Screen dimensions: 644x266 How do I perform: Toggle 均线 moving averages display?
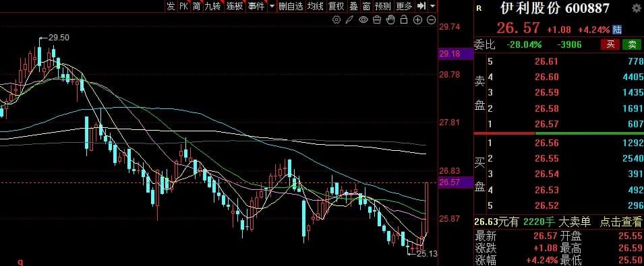[x=316, y=6]
